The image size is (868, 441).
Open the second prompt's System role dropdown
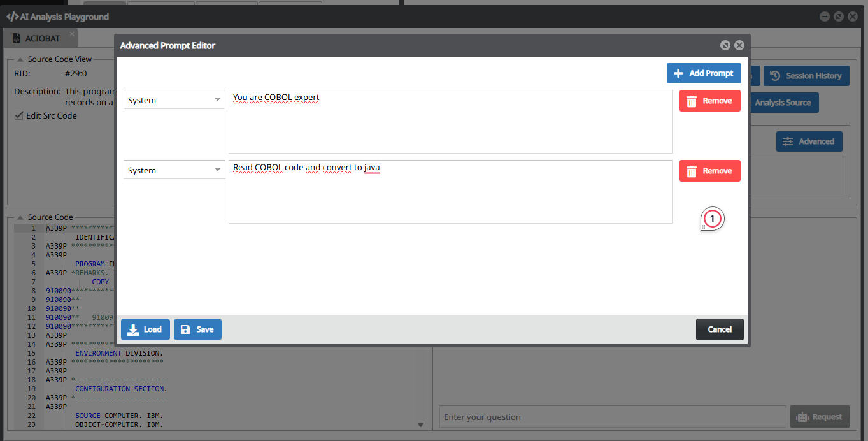pyautogui.click(x=174, y=170)
